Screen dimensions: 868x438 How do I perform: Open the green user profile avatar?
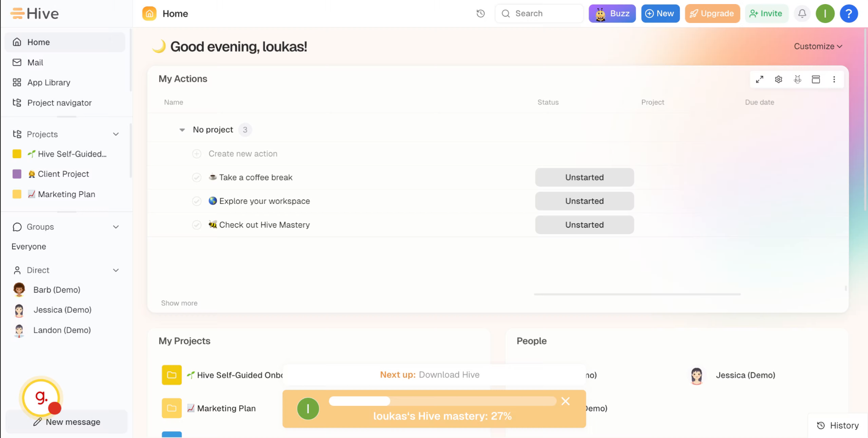click(825, 14)
